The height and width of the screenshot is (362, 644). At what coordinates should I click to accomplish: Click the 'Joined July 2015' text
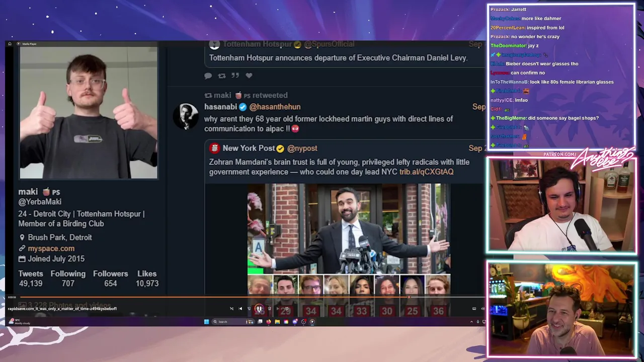point(56,259)
